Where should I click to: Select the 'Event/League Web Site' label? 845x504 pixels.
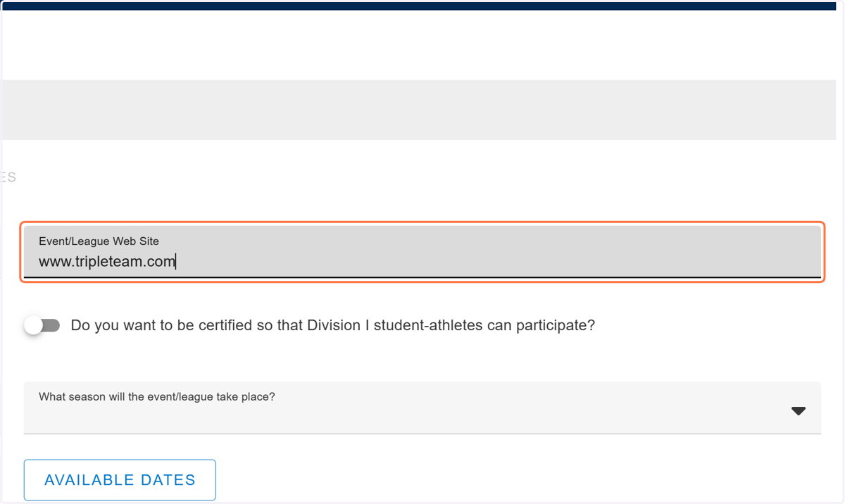pyautogui.click(x=99, y=241)
